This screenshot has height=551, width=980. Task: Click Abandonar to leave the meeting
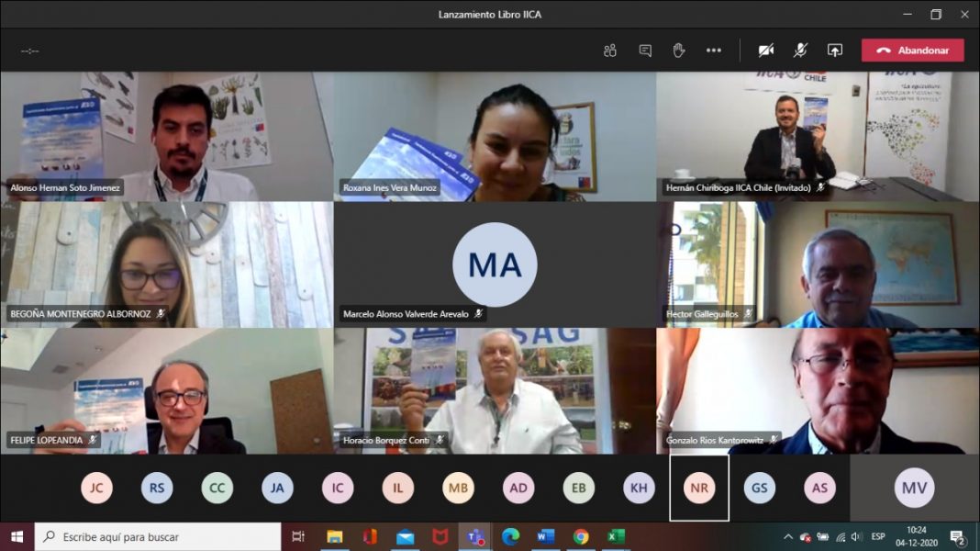(912, 51)
